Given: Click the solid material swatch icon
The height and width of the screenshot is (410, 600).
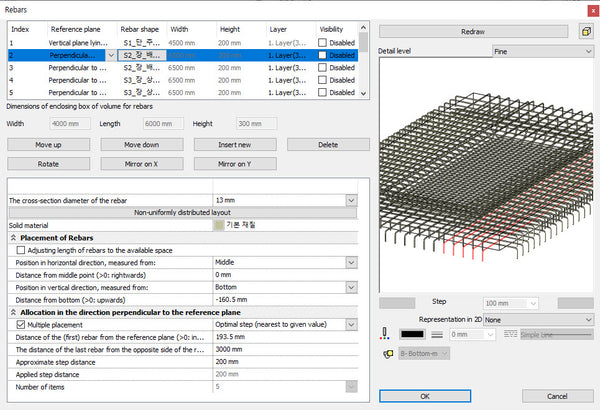Looking at the screenshot, I should [219, 225].
